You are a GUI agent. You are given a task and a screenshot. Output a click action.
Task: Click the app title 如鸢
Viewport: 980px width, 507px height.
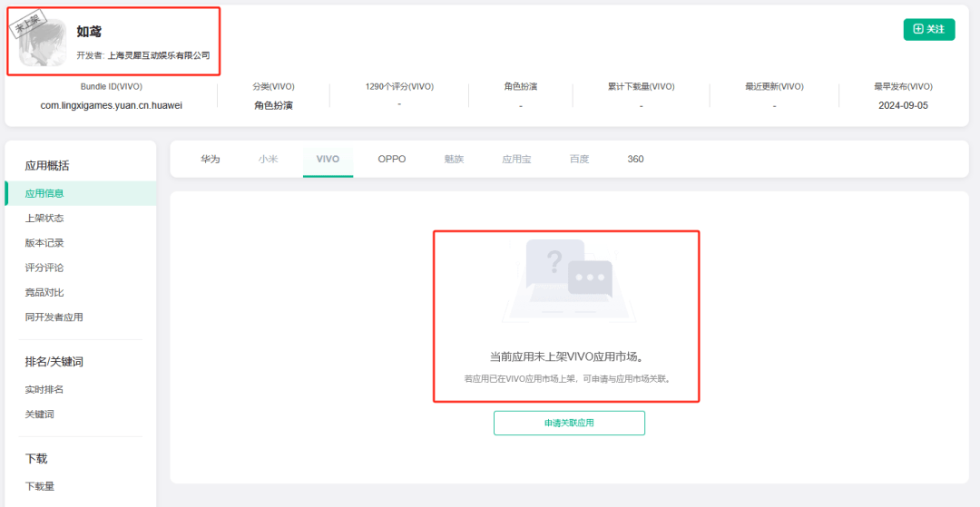pos(89,31)
